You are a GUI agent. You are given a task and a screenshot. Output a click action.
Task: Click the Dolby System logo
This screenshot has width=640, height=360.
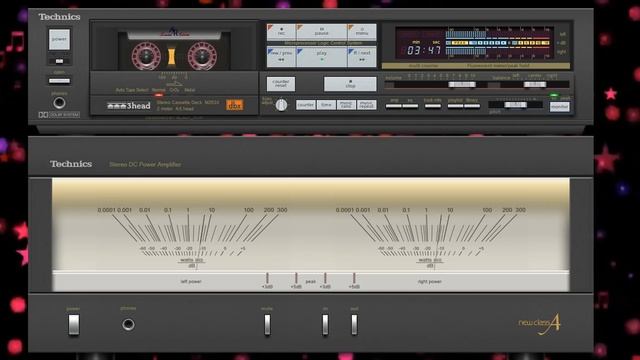(x=59, y=115)
